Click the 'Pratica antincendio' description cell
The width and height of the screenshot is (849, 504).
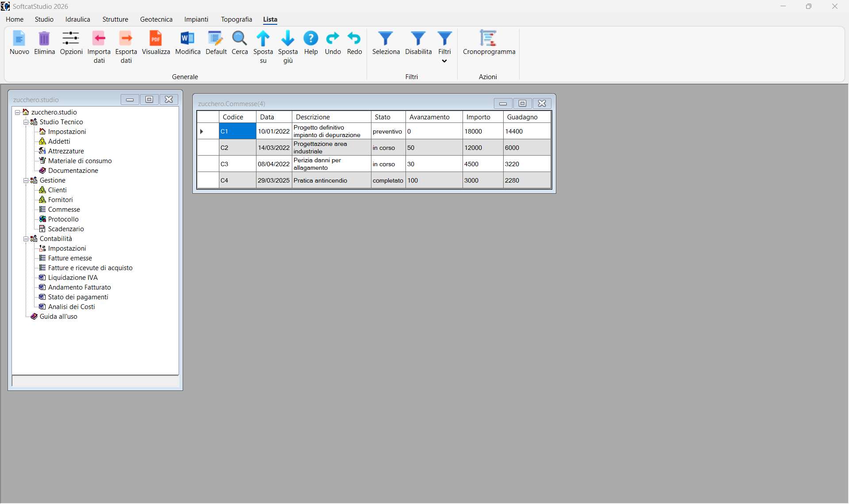coord(331,180)
